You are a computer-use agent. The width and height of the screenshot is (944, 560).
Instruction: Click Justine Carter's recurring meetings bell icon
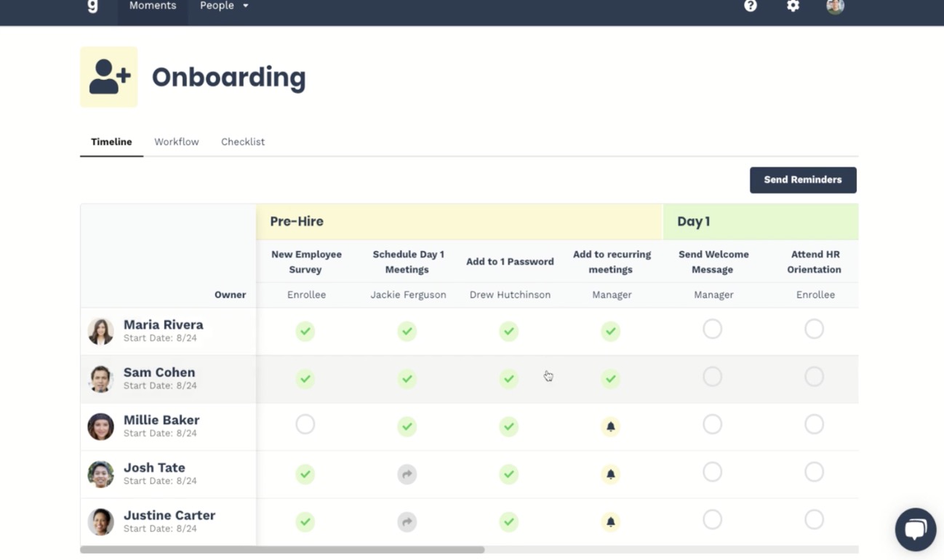pos(611,521)
